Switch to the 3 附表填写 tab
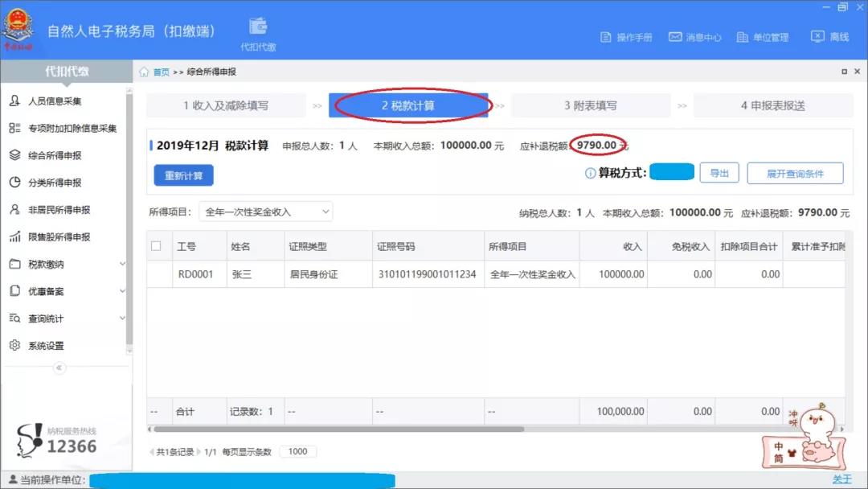 [x=592, y=105]
